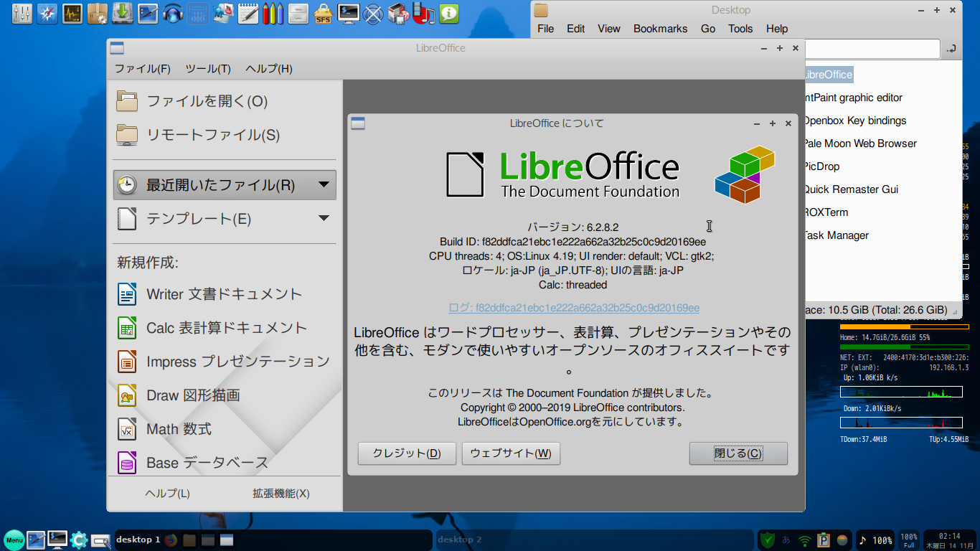Click the 閉じる(C) button in About dialog
The height and width of the screenshot is (551, 980).
[x=738, y=453]
